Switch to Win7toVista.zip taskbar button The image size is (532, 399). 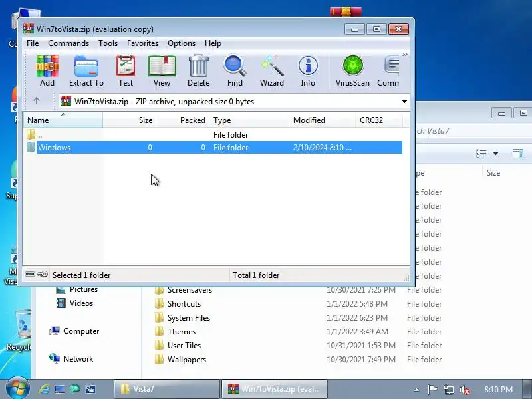(x=274, y=389)
